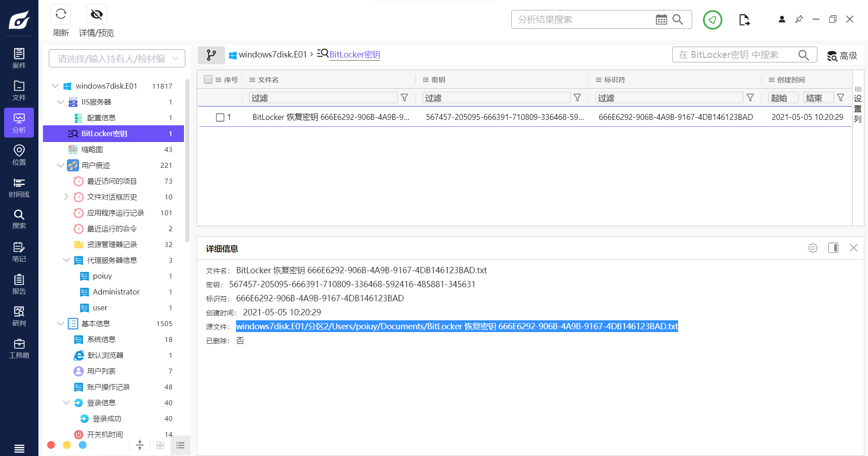Click the filter funnel for 标识符 column
This screenshot has height=456, width=868.
point(750,98)
